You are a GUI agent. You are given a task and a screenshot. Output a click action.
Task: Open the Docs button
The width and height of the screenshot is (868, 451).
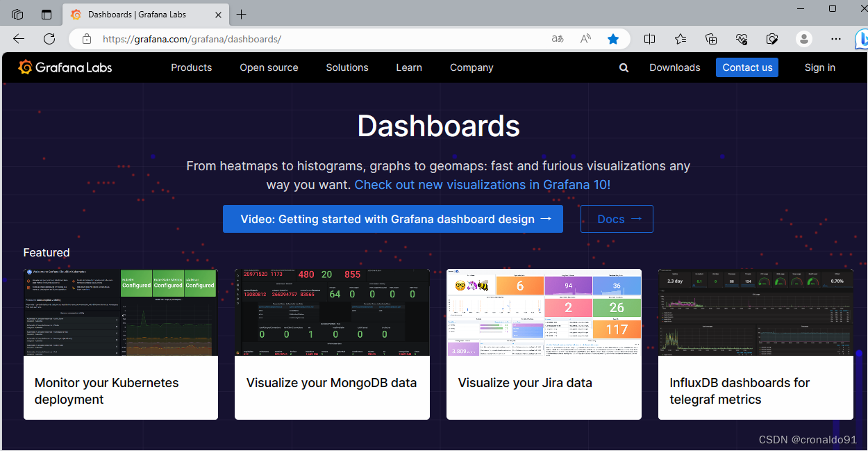tap(617, 219)
